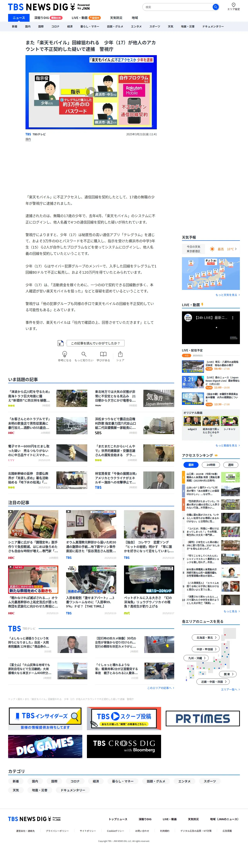Image resolution: width=248 pixels, height=868 pixels.
Task: Select the 24時間 ranking filter
Action: click(x=211, y=465)
